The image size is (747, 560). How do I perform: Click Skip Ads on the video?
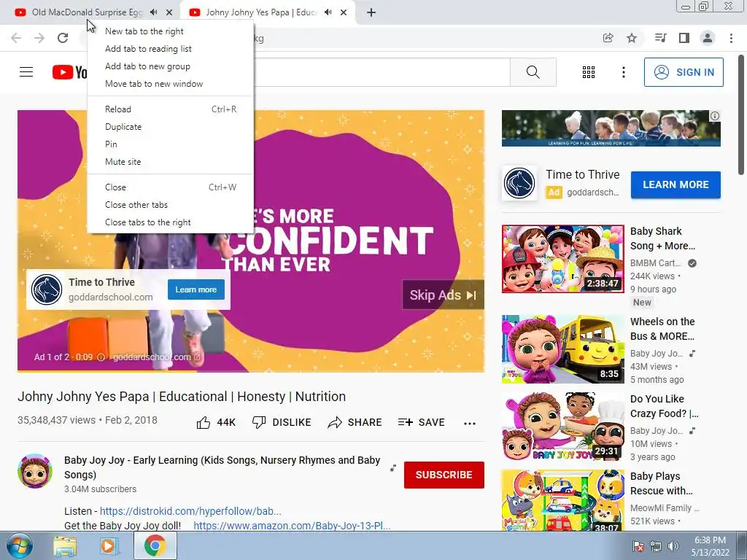443,295
